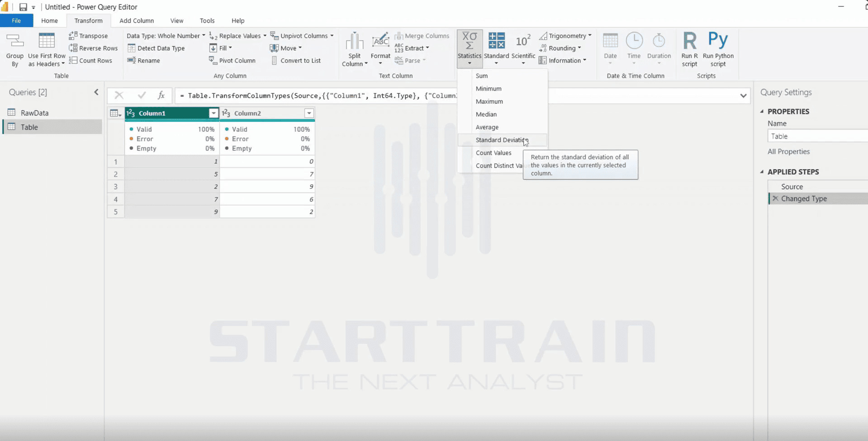Open the Column2 filter dropdown arrow

309,113
